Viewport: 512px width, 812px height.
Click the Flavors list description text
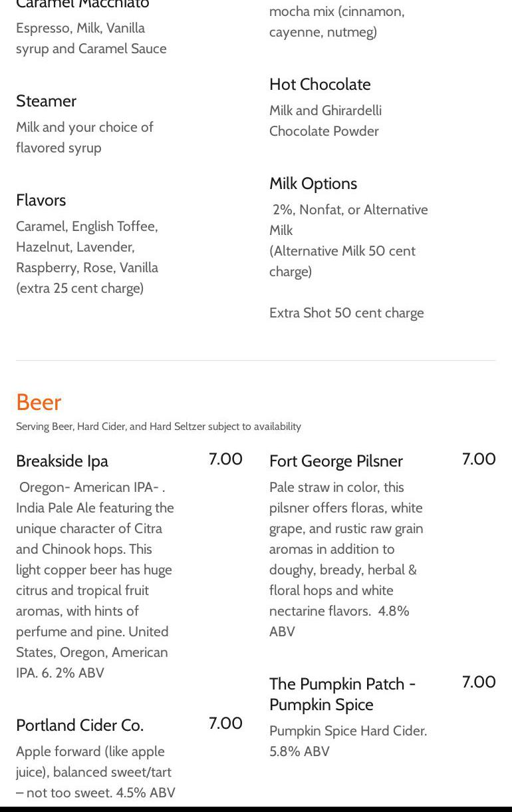pos(87,257)
